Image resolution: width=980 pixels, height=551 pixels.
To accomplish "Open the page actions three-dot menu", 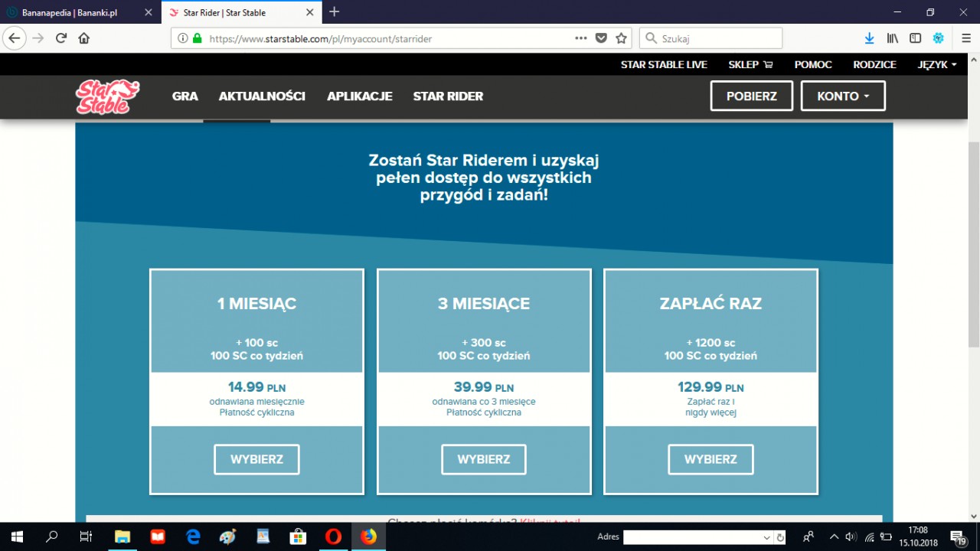I will point(582,37).
